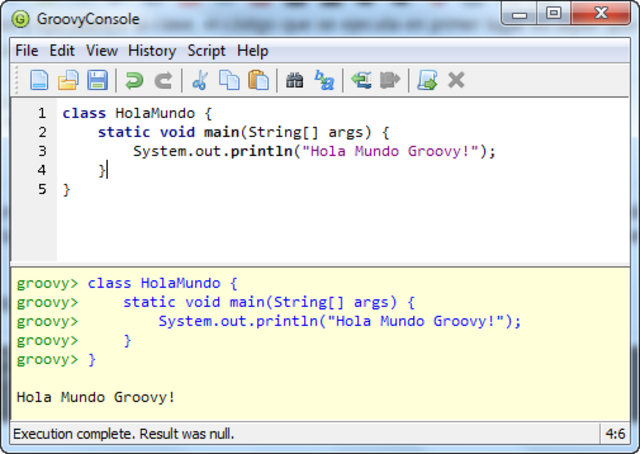Click the output pane's System.out.println line
Screen dimensions: 640x454
pyautogui.click(x=340, y=321)
